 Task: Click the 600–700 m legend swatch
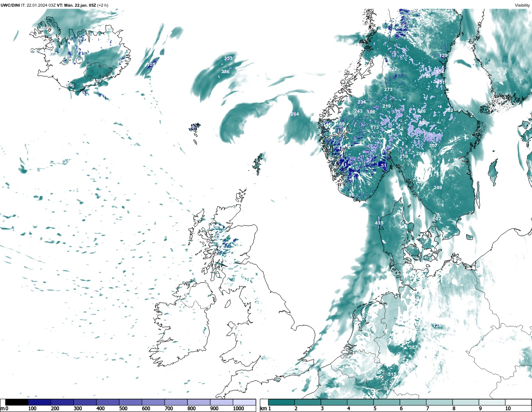153,402
